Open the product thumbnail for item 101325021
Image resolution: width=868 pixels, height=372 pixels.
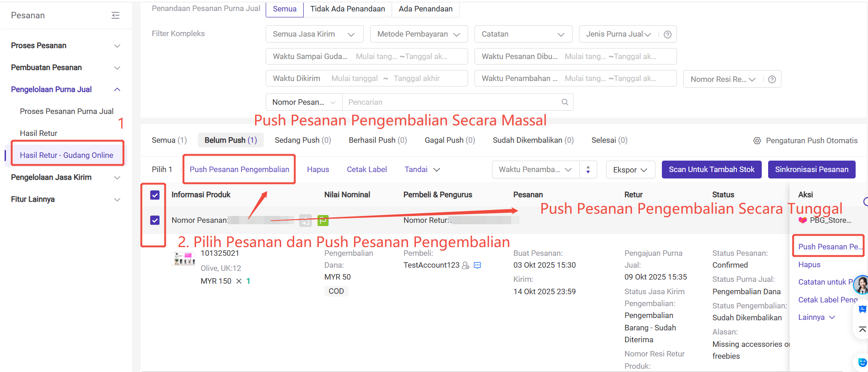tap(184, 259)
